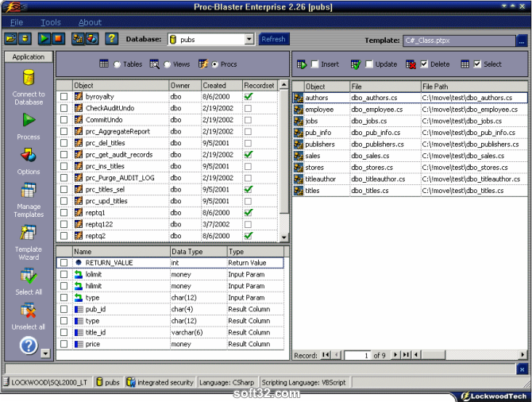
Task: Select the prc_AggregateReport procedure row
Action: tap(168, 131)
